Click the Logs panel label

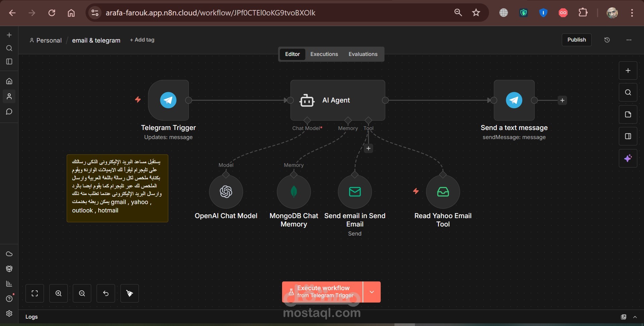click(32, 317)
